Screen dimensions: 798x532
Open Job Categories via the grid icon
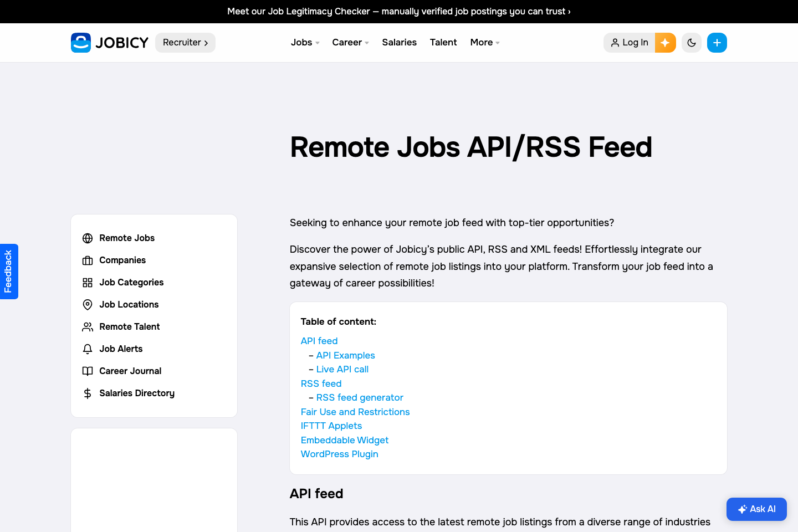click(88, 282)
